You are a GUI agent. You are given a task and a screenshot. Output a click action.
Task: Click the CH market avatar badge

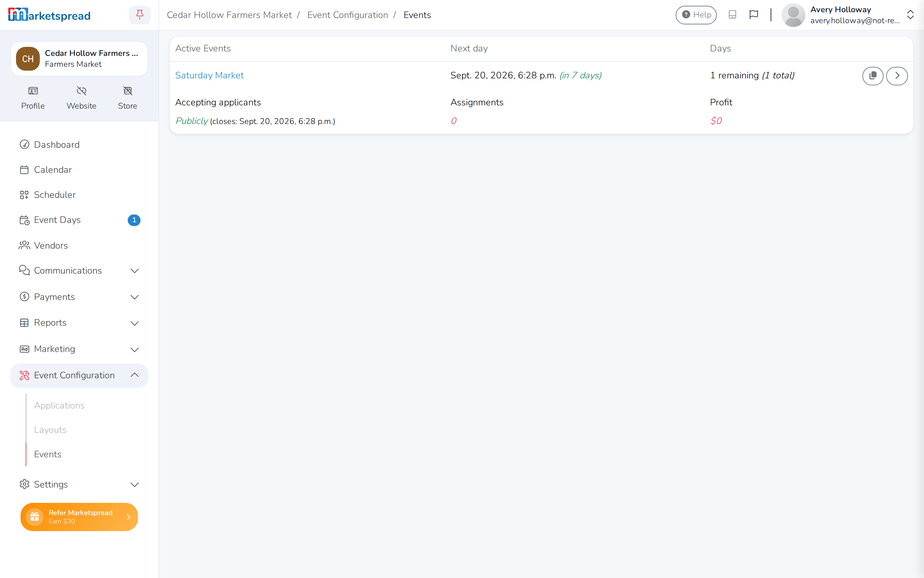[x=28, y=59]
